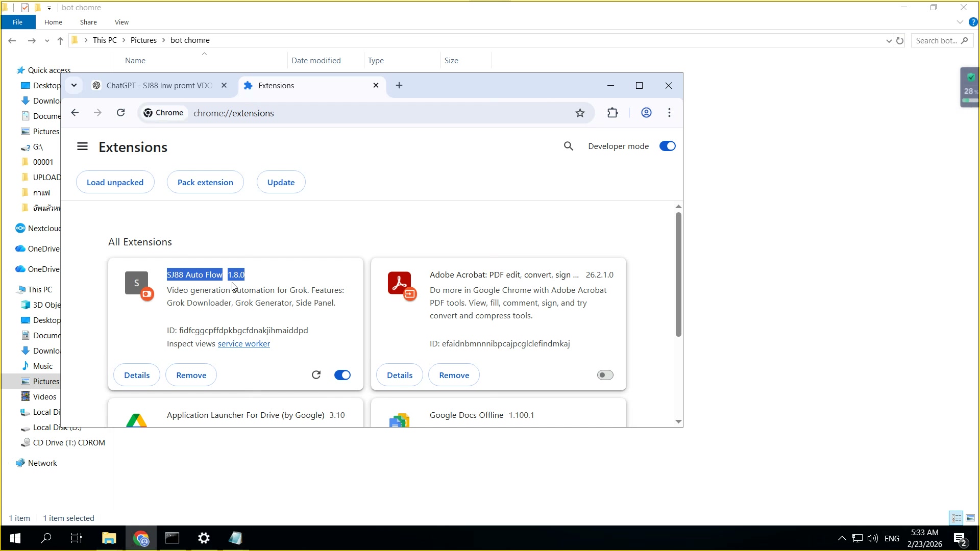The height and width of the screenshot is (551, 980).
Task: Click the extensions page vertical scrollbar
Action: pyautogui.click(x=678, y=275)
